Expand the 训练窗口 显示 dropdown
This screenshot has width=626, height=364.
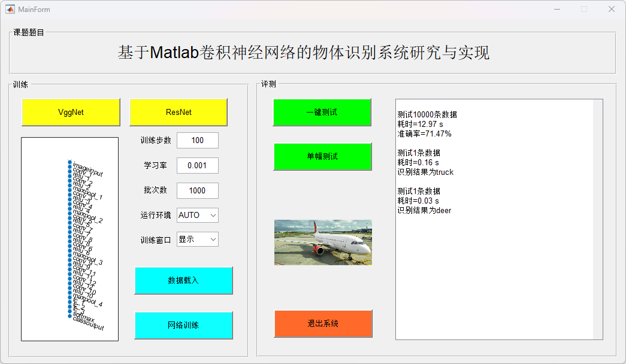point(198,239)
